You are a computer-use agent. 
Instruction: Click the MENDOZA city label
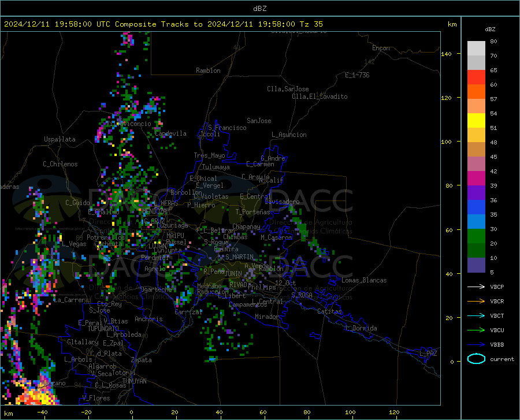(154, 211)
